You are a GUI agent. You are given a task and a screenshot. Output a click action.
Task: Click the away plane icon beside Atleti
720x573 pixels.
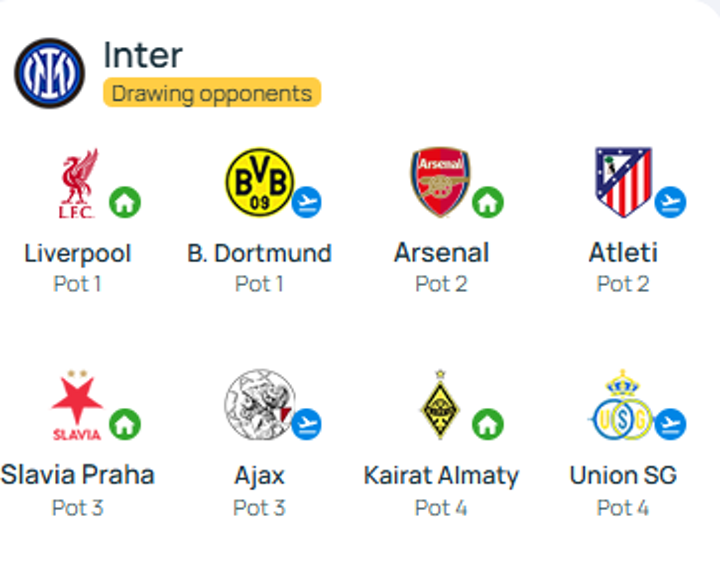(670, 203)
